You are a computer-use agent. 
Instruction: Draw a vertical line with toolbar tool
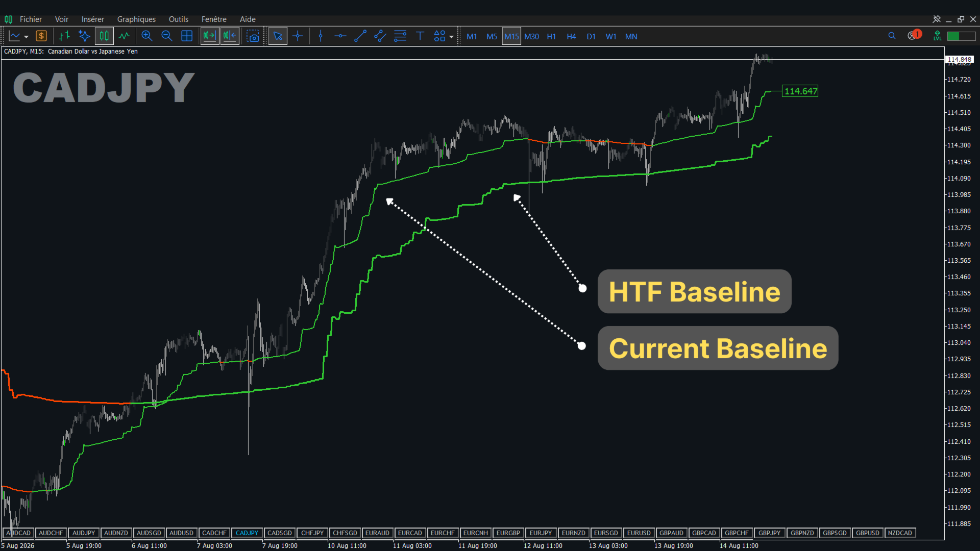[x=321, y=36]
